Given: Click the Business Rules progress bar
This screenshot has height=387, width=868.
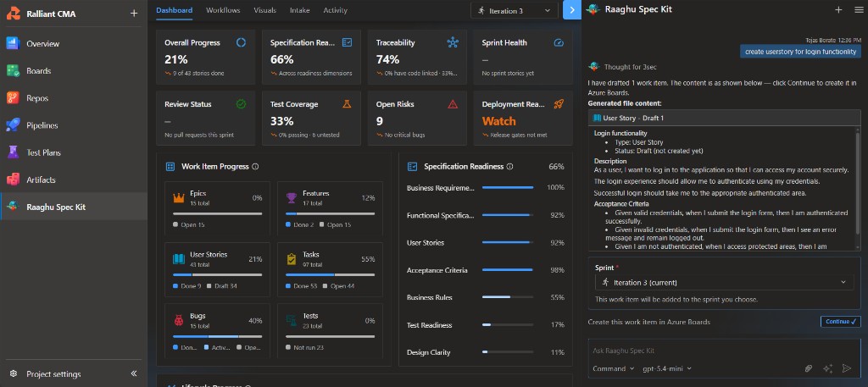Looking at the screenshot, I should (508, 297).
